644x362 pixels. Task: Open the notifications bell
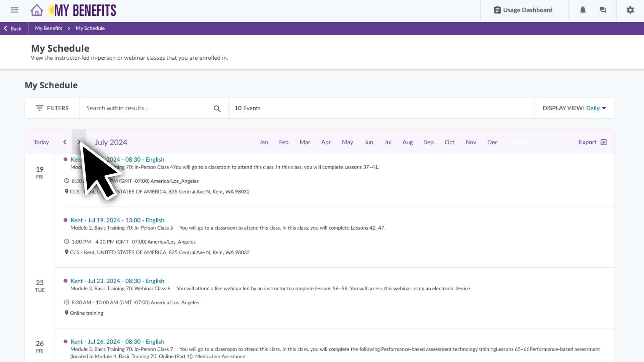pyautogui.click(x=583, y=10)
